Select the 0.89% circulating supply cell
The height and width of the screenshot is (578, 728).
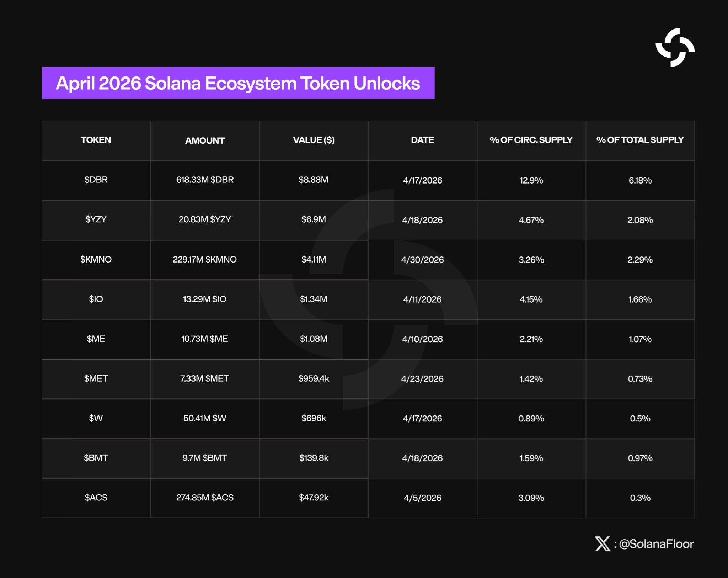click(531, 419)
